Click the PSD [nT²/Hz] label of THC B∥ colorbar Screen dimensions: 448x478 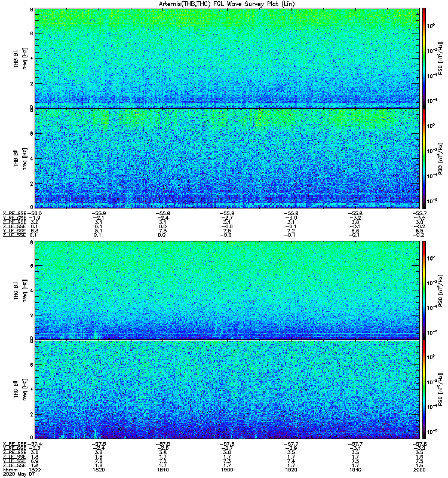(440, 390)
